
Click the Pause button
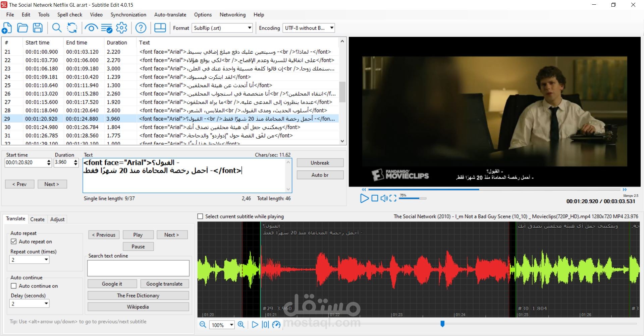tap(138, 247)
